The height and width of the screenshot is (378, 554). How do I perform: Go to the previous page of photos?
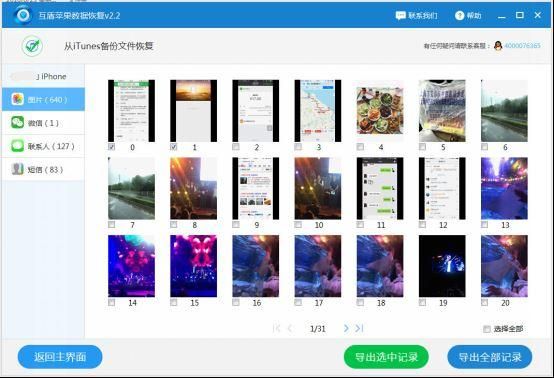[290, 329]
